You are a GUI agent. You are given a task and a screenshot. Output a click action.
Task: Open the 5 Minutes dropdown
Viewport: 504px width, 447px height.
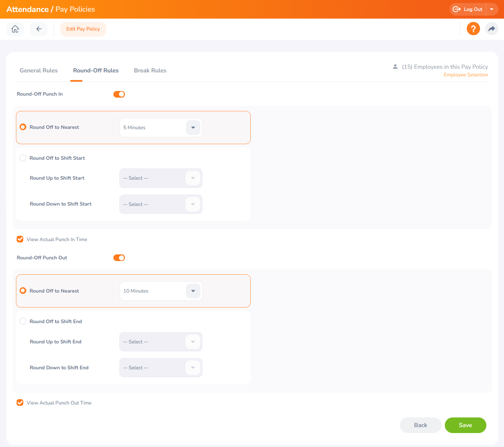[193, 128]
